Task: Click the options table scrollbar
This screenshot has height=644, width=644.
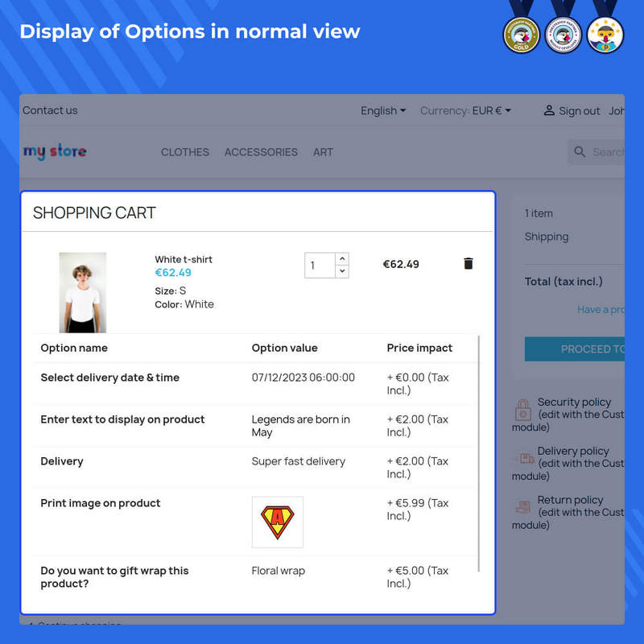Action: [478, 453]
